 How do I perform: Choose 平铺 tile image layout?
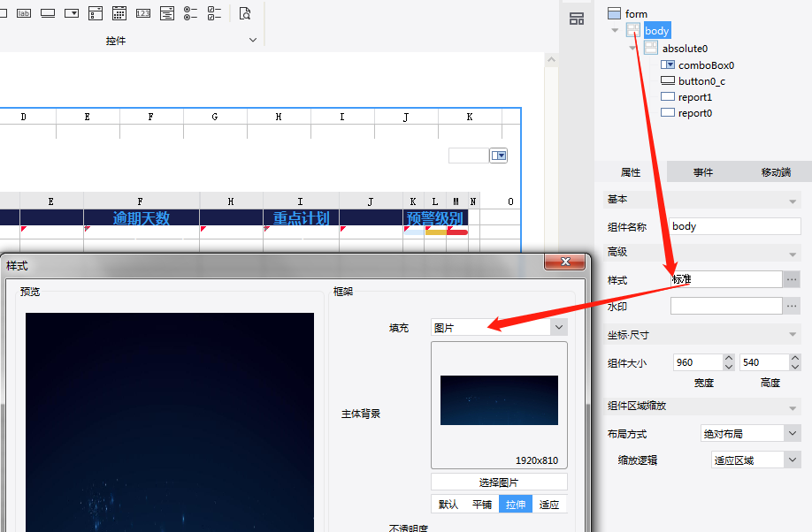[481, 504]
